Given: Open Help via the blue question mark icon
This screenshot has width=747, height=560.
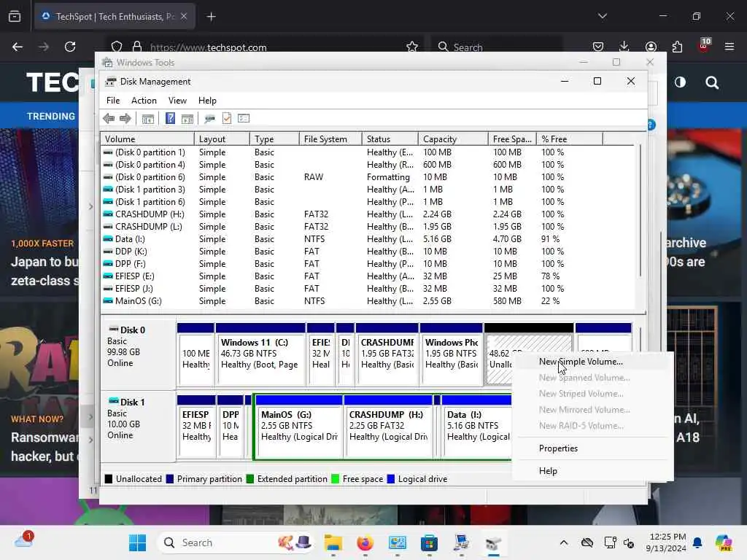Looking at the screenshot, I should (x=170, y=118).
